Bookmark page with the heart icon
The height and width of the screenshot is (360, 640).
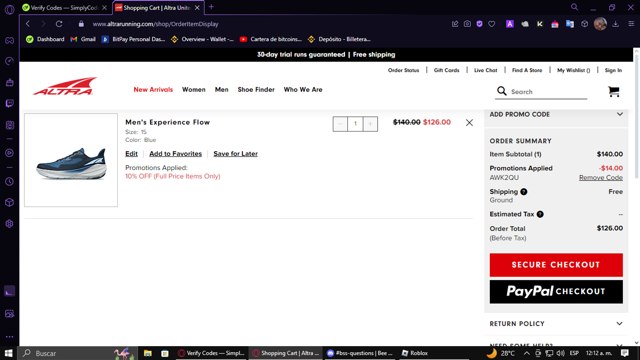(492, 24)
